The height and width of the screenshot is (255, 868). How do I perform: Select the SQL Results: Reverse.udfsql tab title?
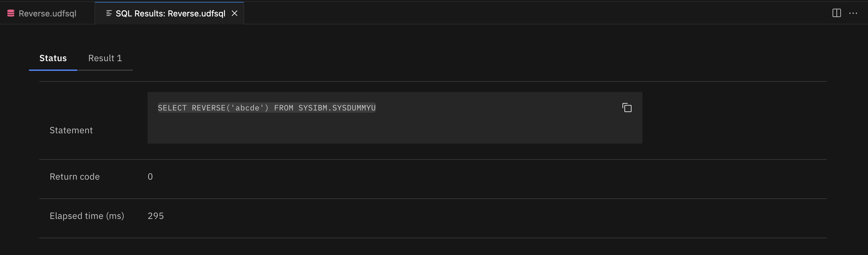tap(170, 14)
